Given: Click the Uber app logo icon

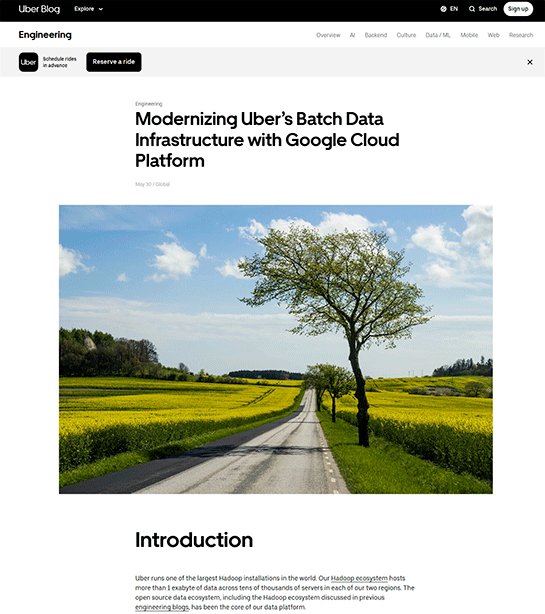Looking at the screenshot, I should 29,62.
